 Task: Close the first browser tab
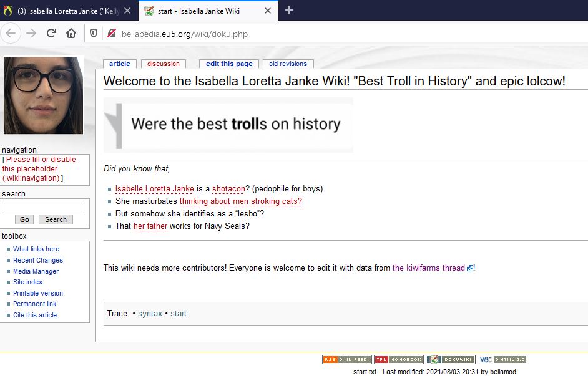[127, 11]
